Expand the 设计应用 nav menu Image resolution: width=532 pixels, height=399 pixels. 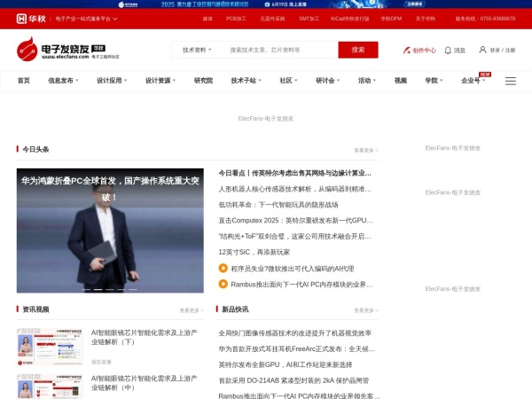click(112, 81)
